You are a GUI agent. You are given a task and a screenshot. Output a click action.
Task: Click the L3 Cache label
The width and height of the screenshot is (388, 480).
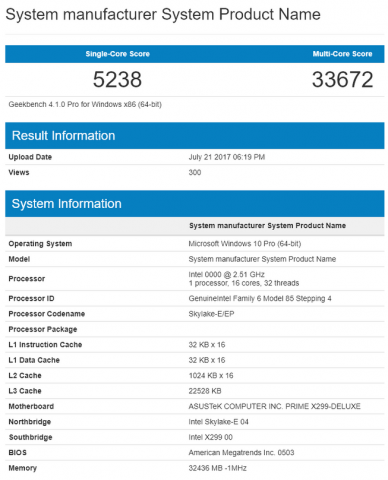pos(25,391)
